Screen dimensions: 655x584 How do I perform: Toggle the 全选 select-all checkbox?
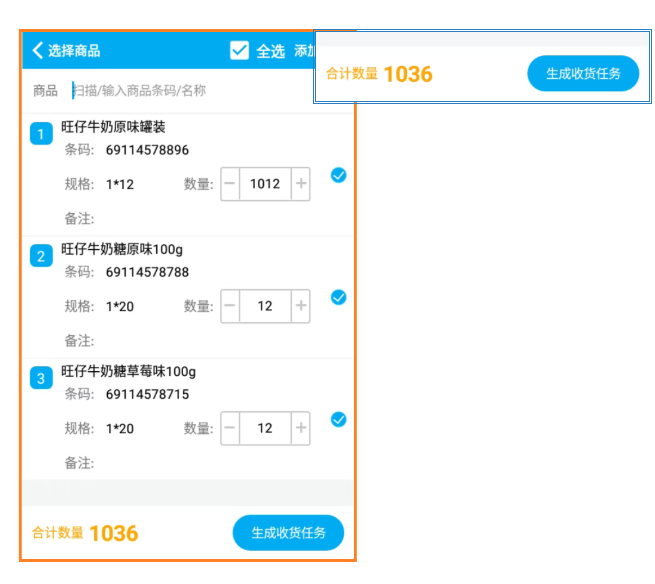[x=239, y=50]
